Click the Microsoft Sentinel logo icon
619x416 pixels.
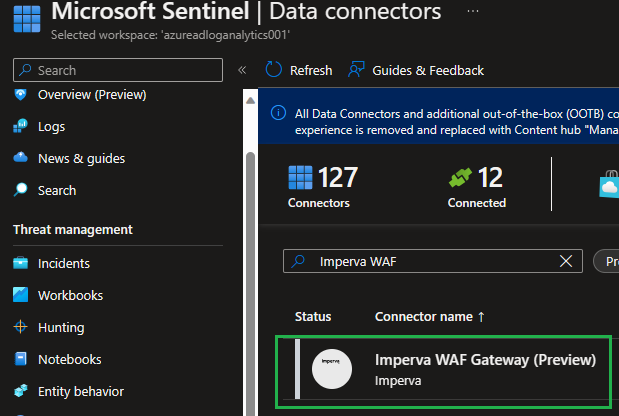point(27,19)
